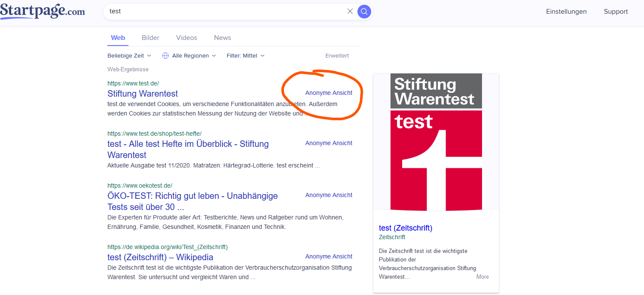Image resolution: width=644 pixels, height=295 pixels.
Task: Click the Startpage.com logo
Action: coord(43,11)
